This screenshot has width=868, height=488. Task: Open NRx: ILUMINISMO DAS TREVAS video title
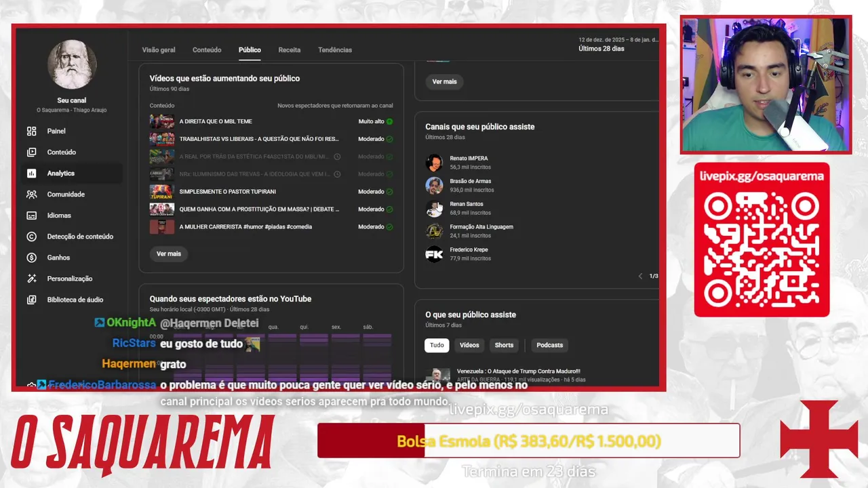point(255,174)
